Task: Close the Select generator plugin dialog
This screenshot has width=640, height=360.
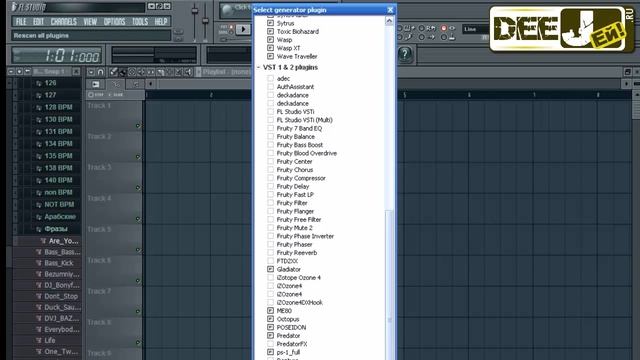Action: click(x=390, y=10)
